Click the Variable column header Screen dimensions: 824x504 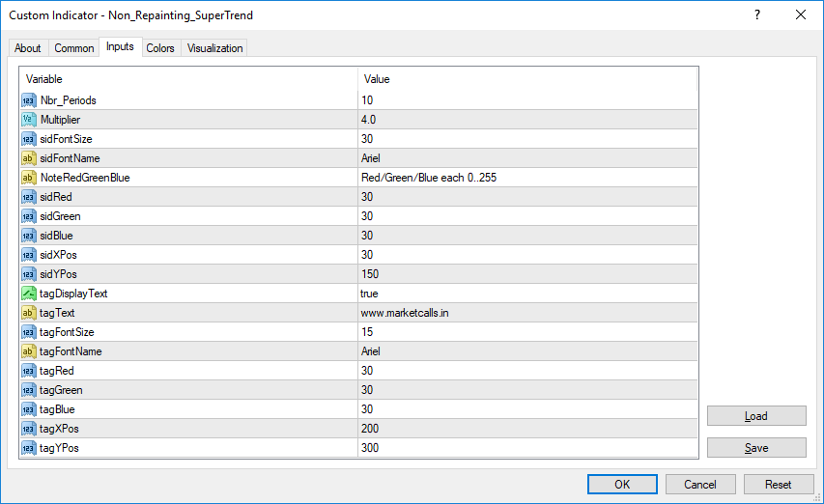pyautogui.click(x=188, y=79)
